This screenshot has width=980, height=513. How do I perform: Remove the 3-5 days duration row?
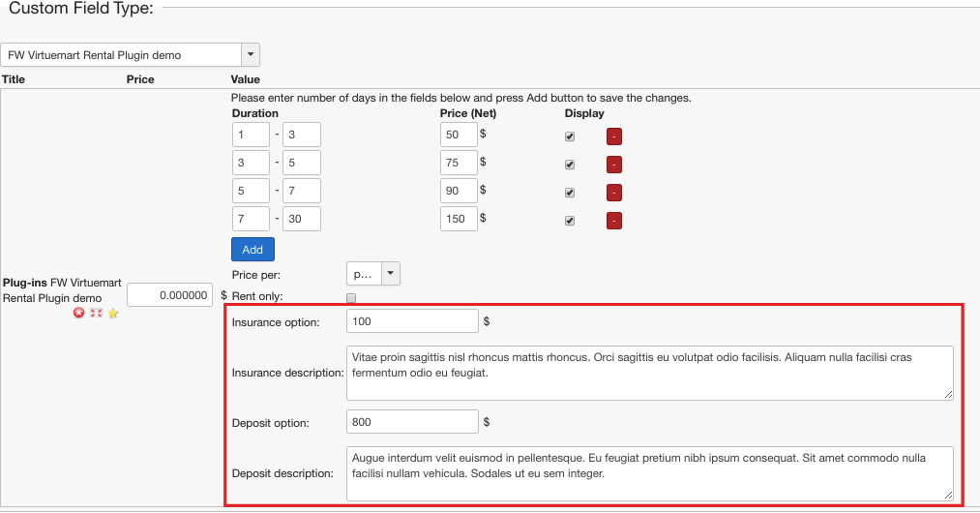click(613, 165)
